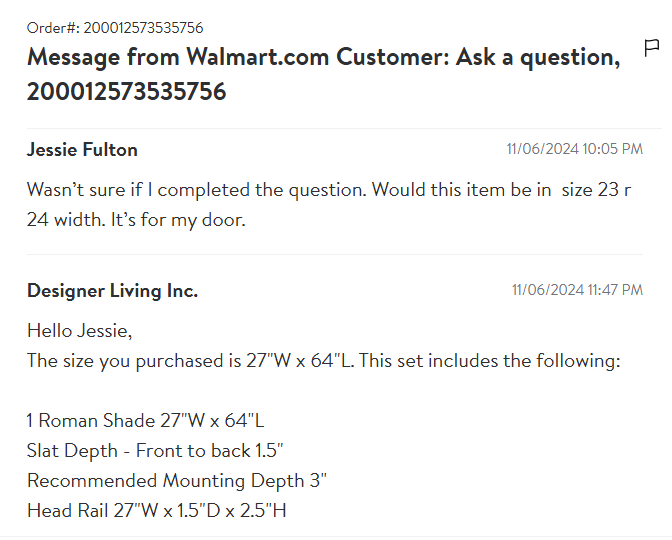The height and width of the screenshot is (540, 672).
Task: Click the 'This set includes the following' text
Action: 490,360
